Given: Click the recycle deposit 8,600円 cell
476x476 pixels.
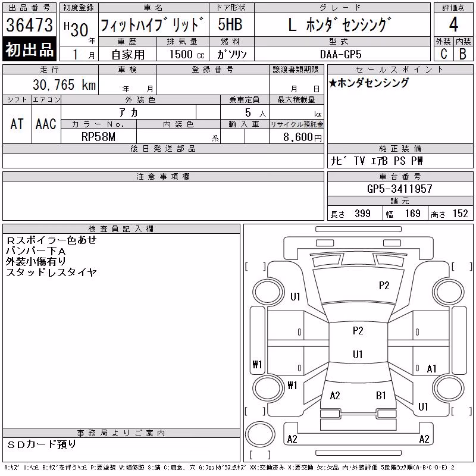Looking at the screenshot, I should [296, 137].
